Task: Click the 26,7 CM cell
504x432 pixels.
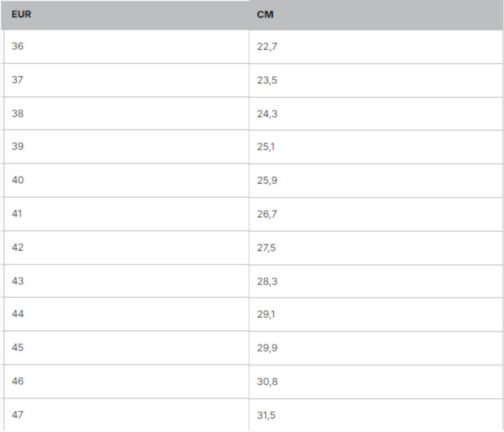Action: (x=267, y=214)
